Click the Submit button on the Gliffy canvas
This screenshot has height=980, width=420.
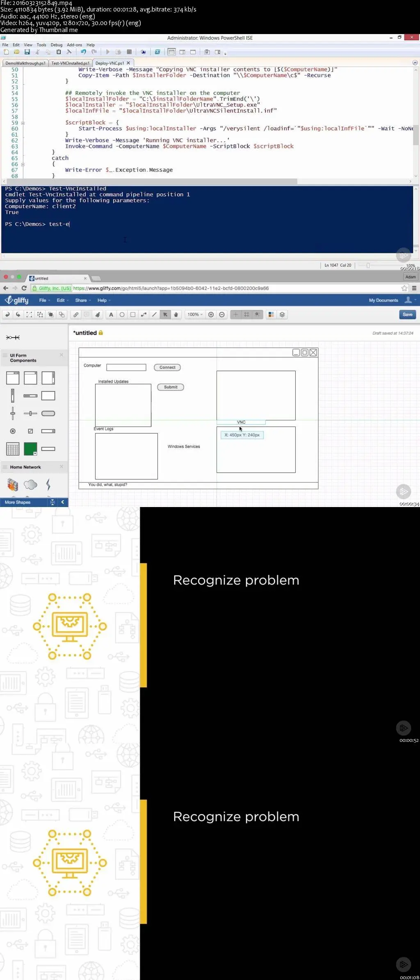point(171,387)
